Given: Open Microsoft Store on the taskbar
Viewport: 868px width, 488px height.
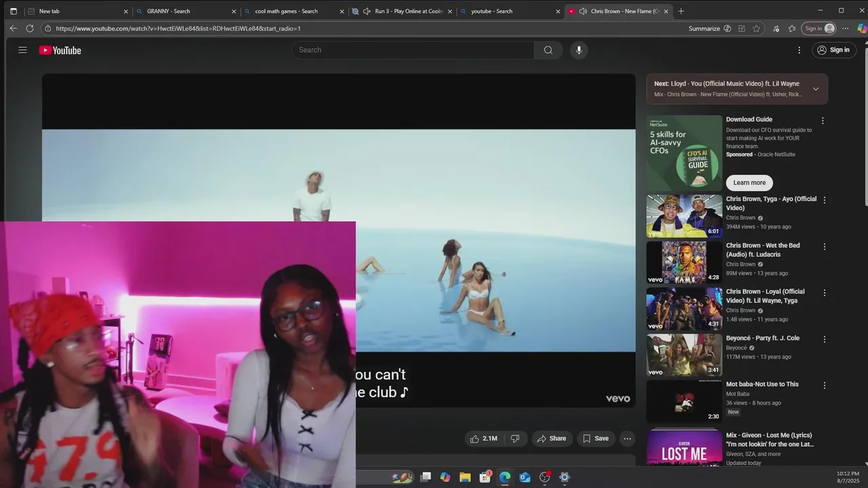Looking at the screenshot, I should coord(485,477).
